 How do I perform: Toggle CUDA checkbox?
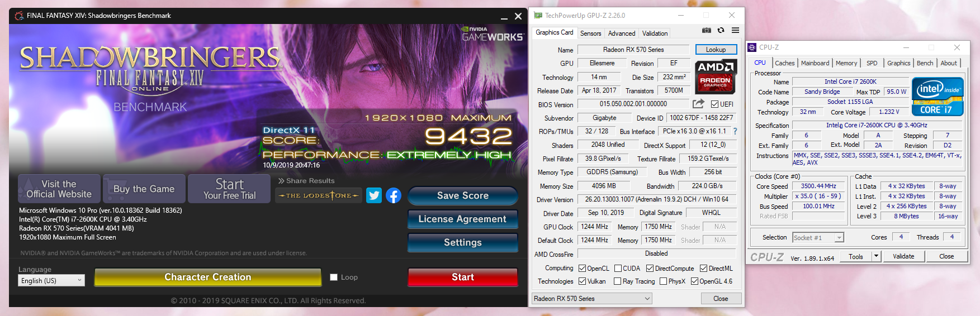point(618,269)
